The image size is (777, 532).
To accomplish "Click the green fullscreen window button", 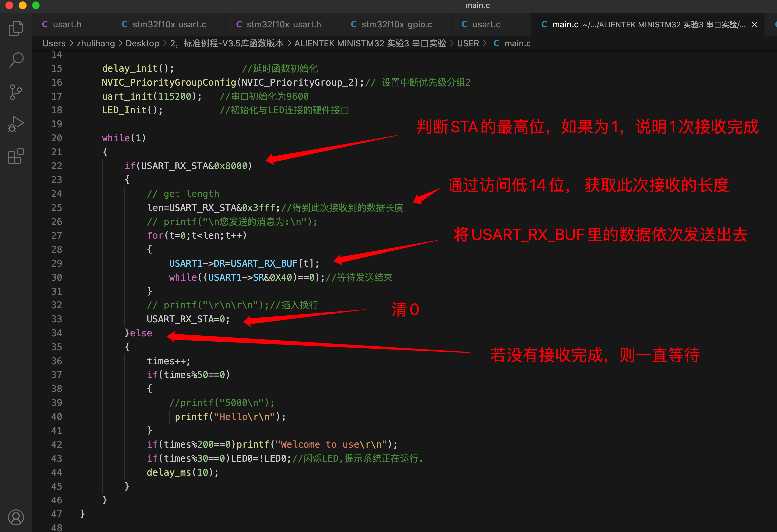I will click(x=36, y=5).
